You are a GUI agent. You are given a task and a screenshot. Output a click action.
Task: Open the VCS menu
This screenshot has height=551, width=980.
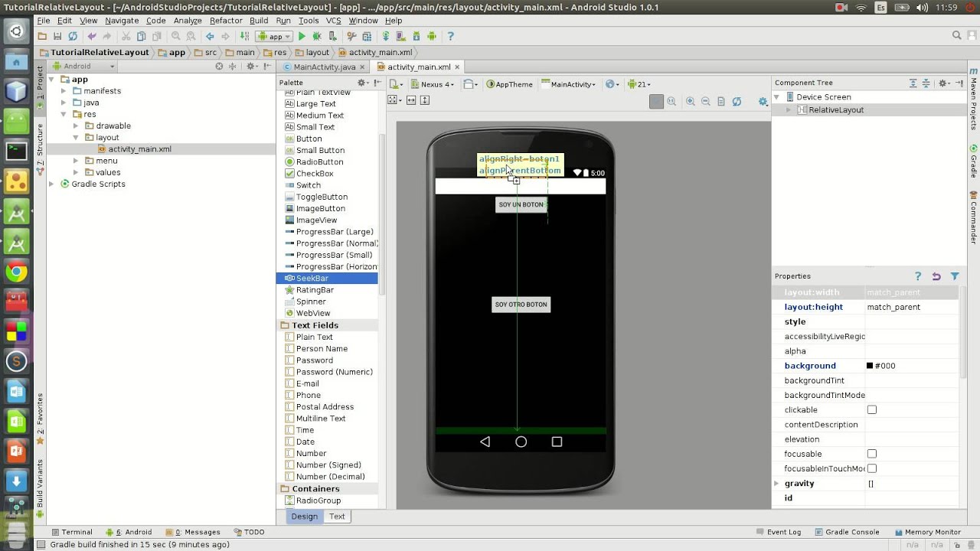333,21
